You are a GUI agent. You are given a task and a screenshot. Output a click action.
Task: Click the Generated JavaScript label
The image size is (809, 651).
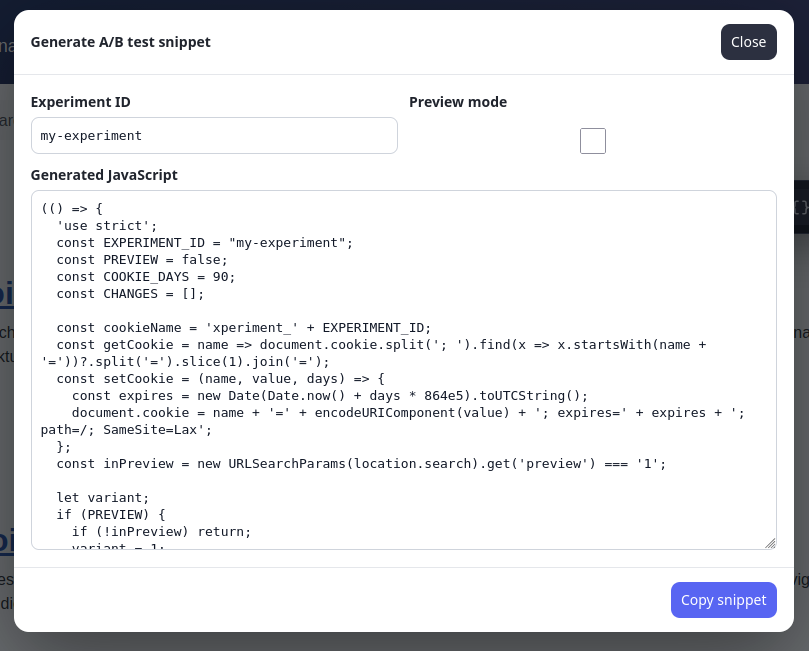click(104, 175)
